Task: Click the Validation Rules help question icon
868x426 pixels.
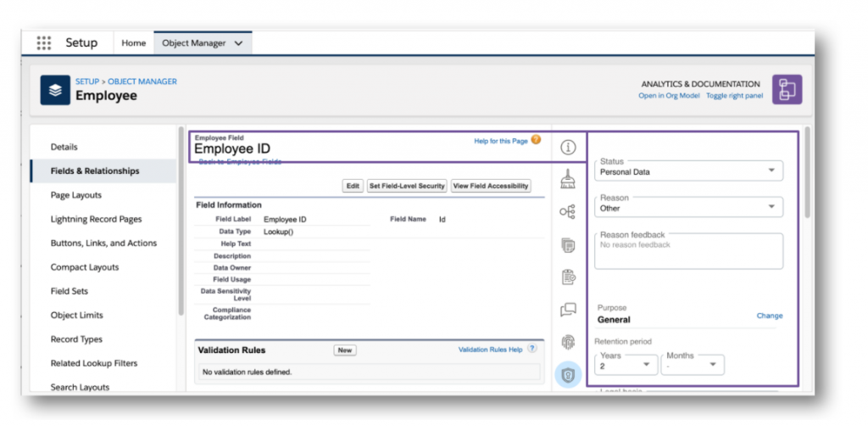Action: pyautogui.click(x=532, y=349)
